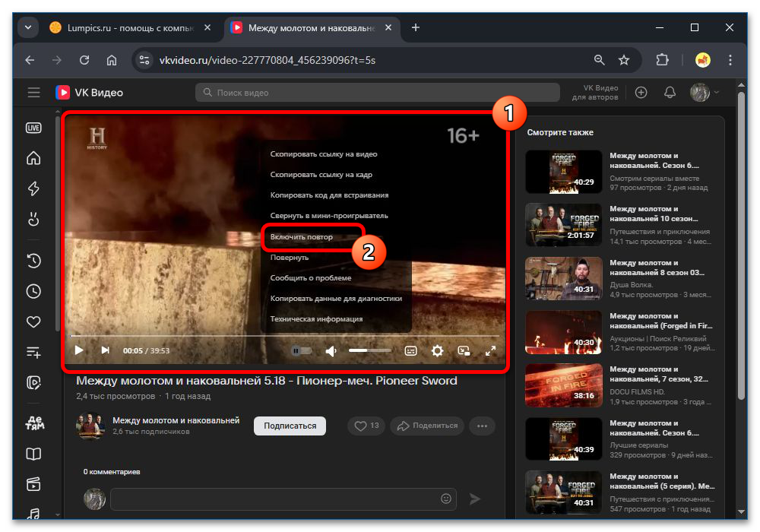Toggle the autoplay switch in player
This screenshot has height=532, width=760.
302,351
